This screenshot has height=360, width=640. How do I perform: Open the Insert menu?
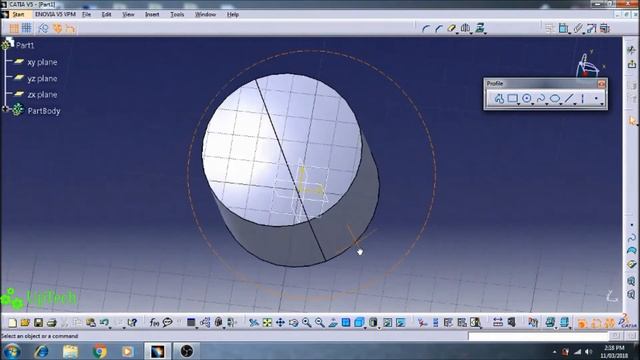152,14
